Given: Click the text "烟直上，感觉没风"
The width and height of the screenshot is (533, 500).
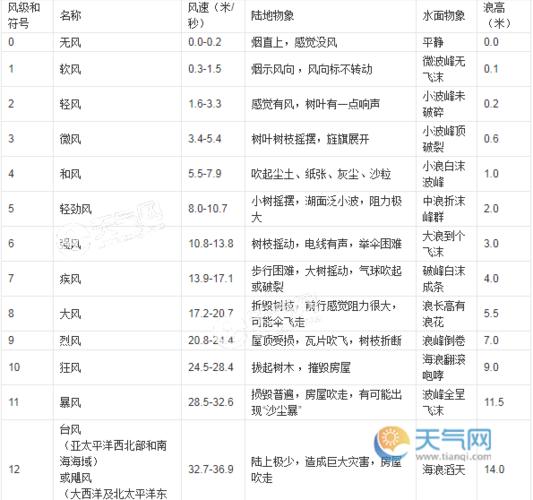Looking at the screenshot, I should pos(294,42).
